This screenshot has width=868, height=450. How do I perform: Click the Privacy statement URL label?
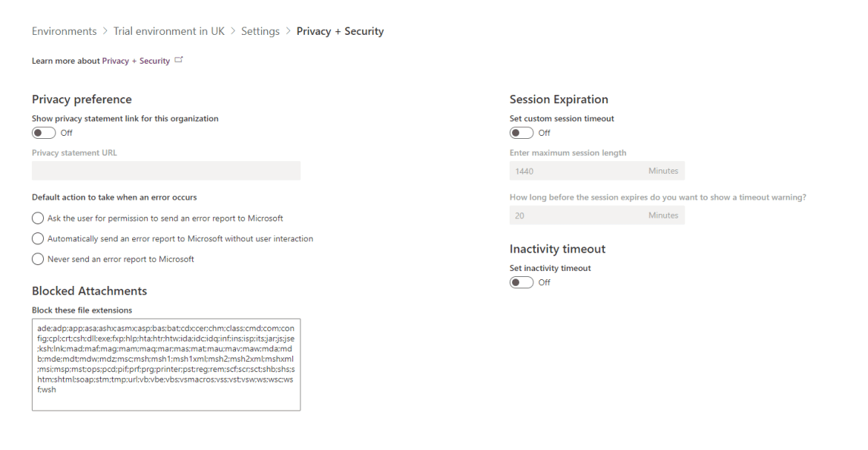click(x=74, y=153)
